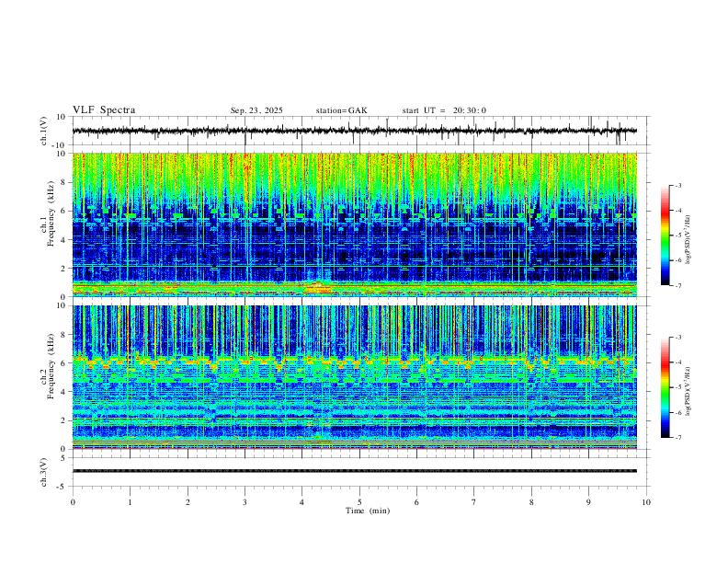Click the ch.3 flat black trace

[355, 471]
